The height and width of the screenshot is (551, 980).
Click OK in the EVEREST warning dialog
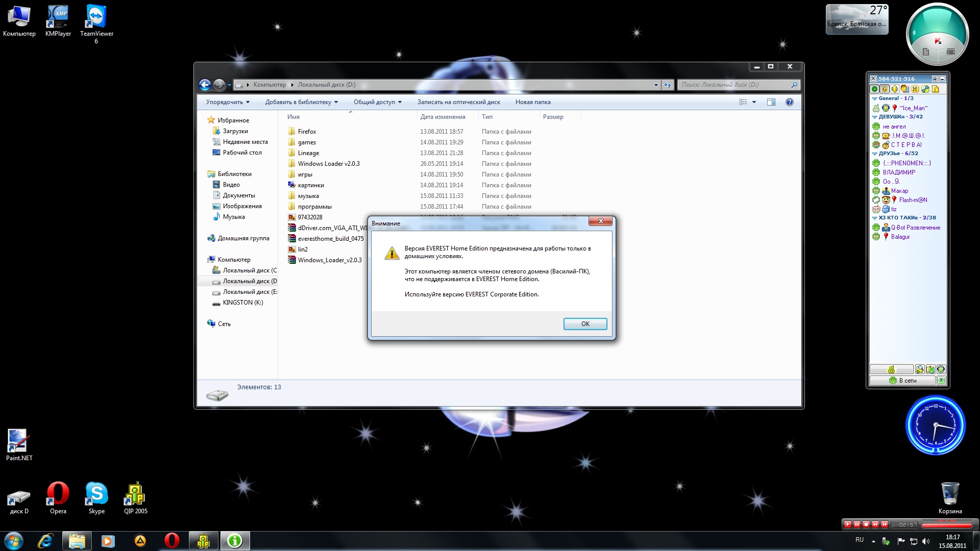coord(585,324)
